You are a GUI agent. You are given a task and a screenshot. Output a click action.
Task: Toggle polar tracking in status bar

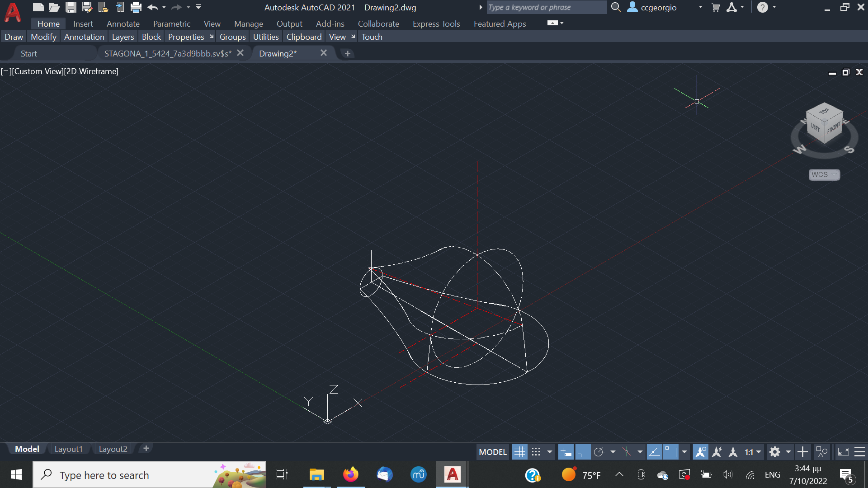coord(599,452)
